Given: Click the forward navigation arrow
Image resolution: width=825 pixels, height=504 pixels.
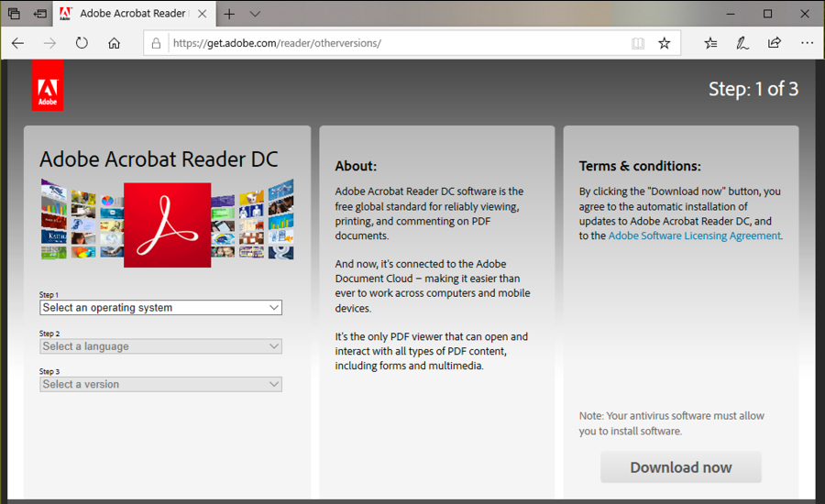Looking at the screenshot, I should tap(50, 43).
